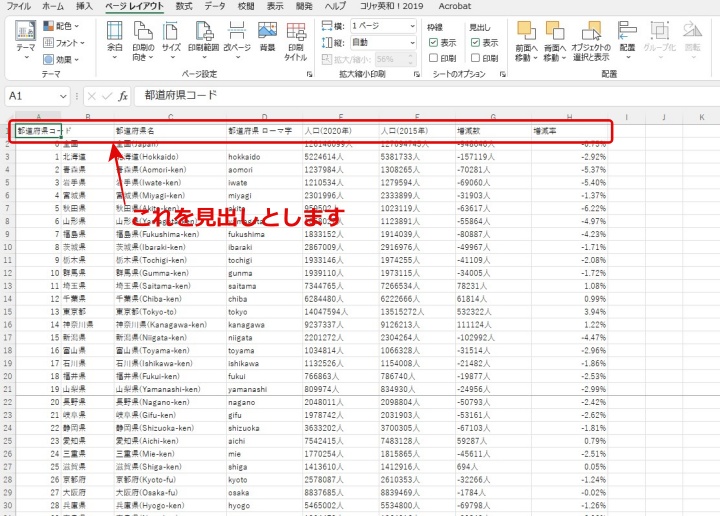This screenshot has height=516, width=720.
Task: Open シートのオプション dialog launcher
Action: (x=503, y=74)
